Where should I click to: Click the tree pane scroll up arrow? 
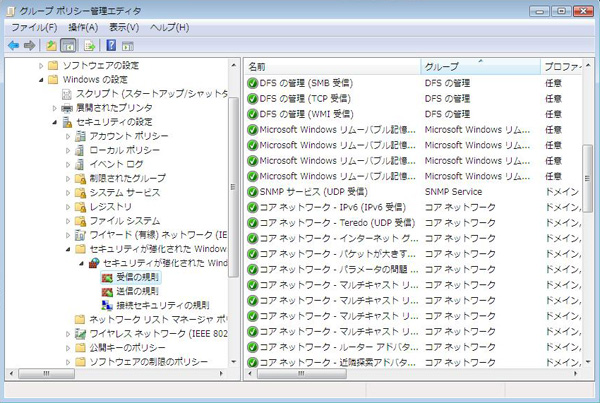tap(233, 65)
